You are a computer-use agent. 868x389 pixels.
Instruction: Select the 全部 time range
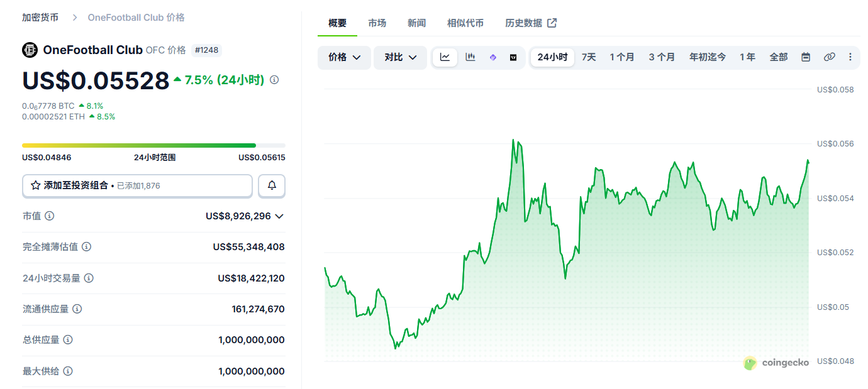[779, 57]
